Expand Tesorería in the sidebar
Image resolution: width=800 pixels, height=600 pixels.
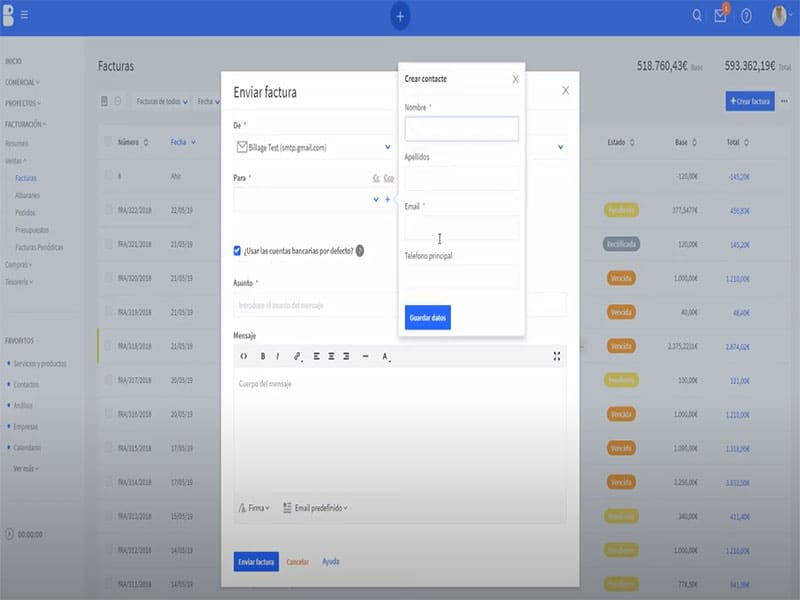click(x=19, y=282)
